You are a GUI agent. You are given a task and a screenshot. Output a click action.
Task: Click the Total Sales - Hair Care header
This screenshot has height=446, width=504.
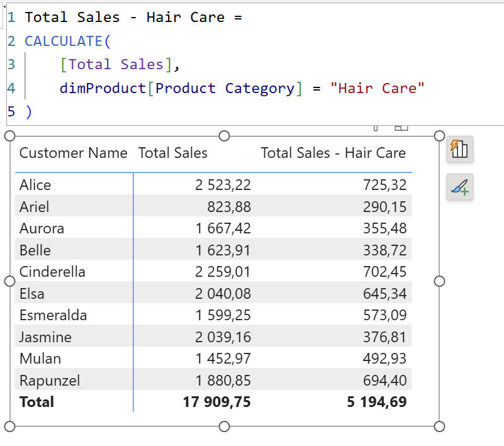pos(333,153)
